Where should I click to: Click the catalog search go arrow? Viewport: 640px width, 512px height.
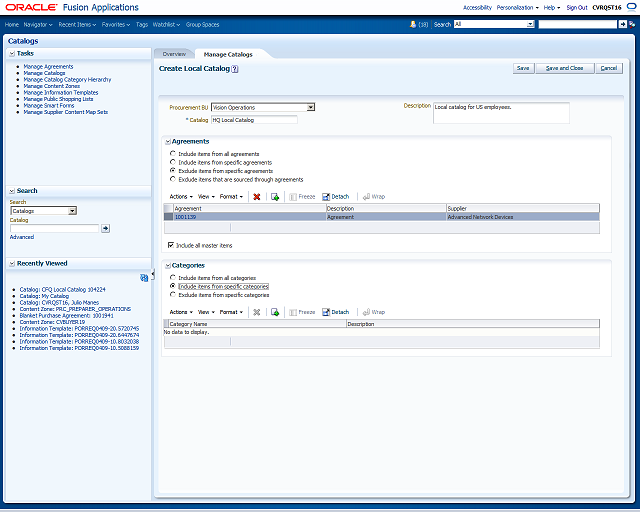point(105,228)
